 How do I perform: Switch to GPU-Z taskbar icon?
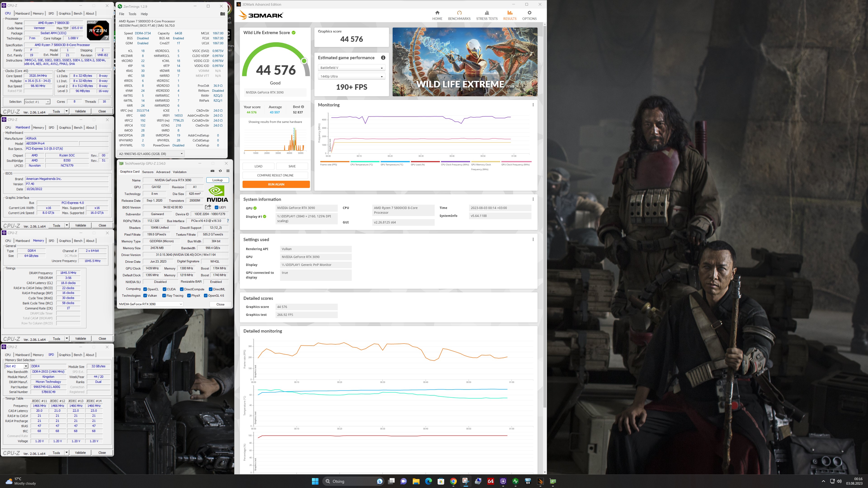[553, 481]
